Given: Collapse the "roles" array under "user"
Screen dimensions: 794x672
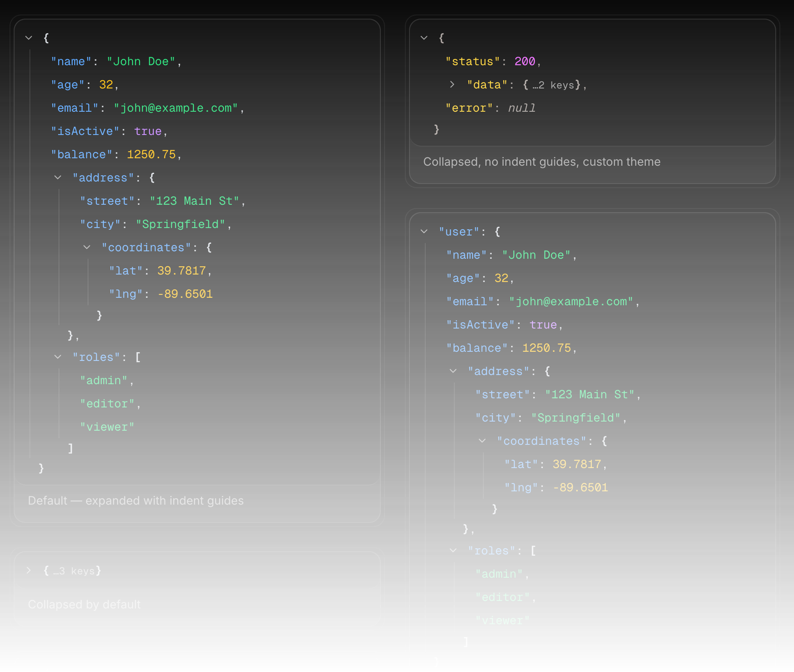Looking at the screenshot, I should click(453, 550).
